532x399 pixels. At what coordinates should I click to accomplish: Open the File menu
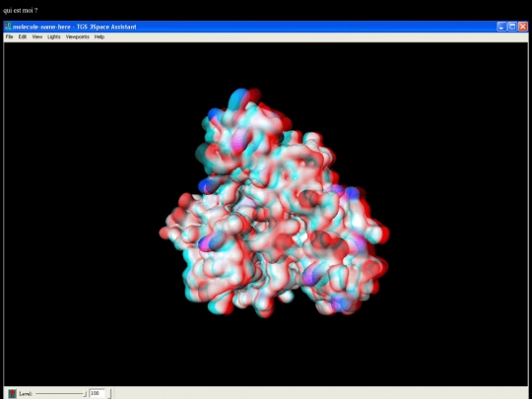click(x=9, y=36)
